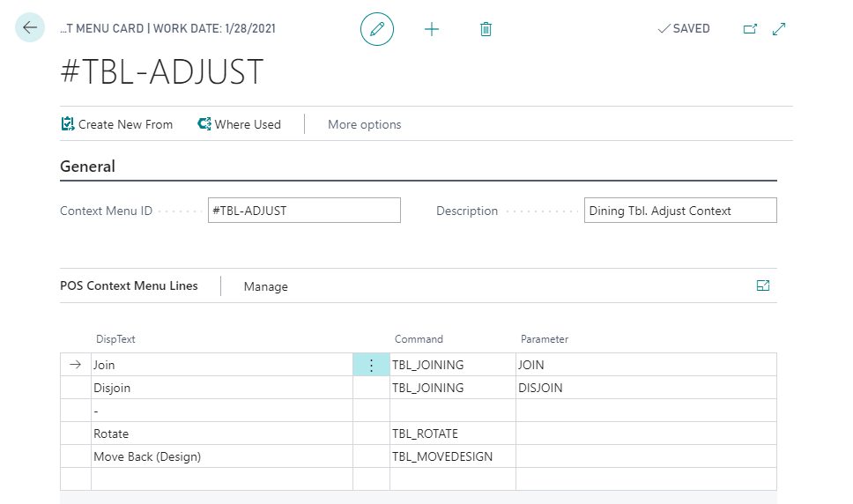This screenshot has height=504, width=853.
Task: Select the Disjoin line text cell
Action: [x=220, y=388]
